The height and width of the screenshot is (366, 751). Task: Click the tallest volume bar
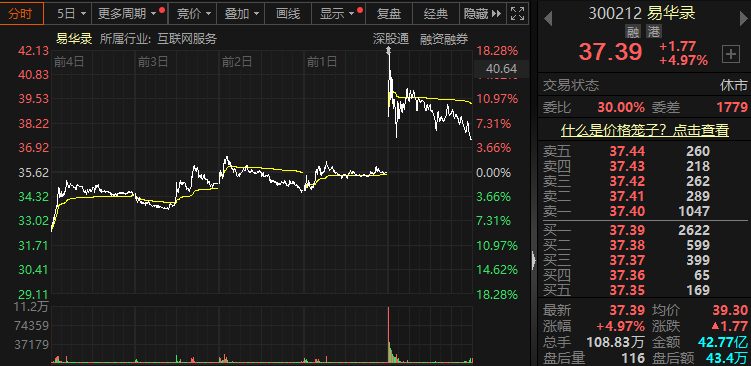[x=388, y=334]
